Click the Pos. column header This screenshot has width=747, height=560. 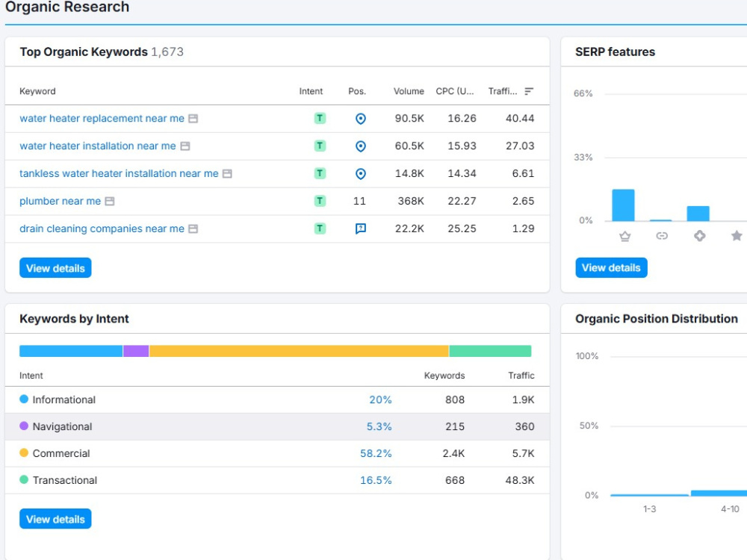coord(357,91)
